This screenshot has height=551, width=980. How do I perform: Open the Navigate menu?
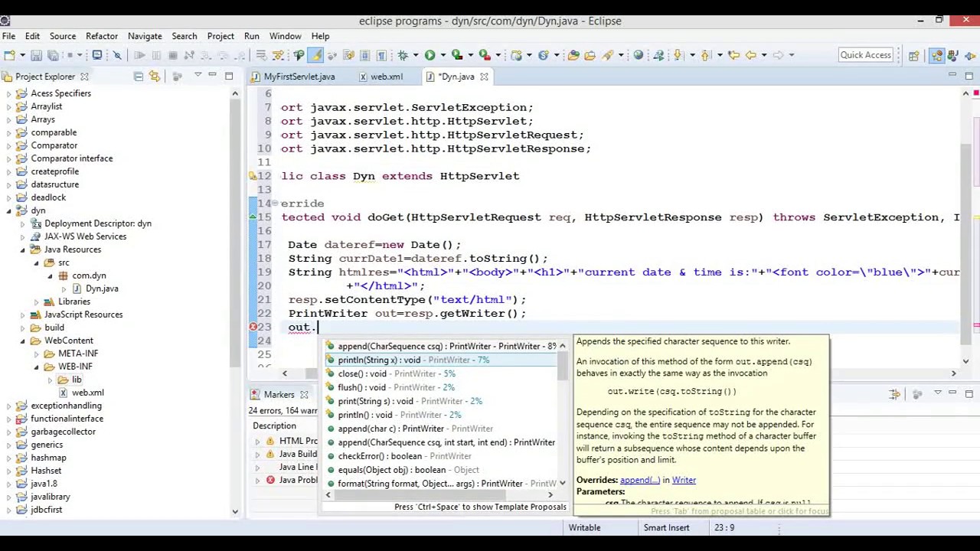coord(145,36)
